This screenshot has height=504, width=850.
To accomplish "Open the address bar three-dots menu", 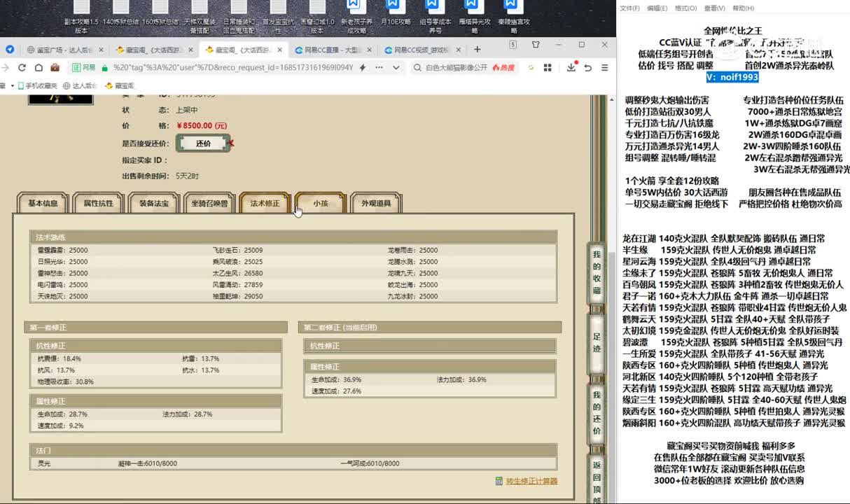I will pos(379,68).
